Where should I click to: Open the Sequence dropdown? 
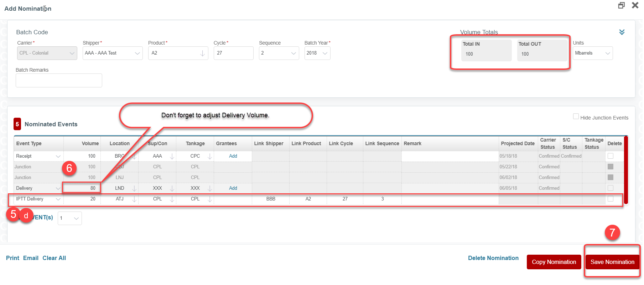pyautogui.click(x=293, y=53)
